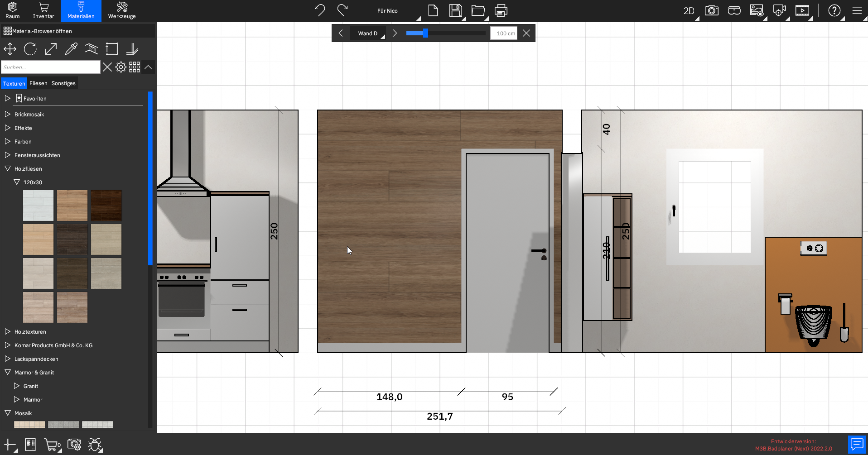Viewport: 868px width, 455px height.
Task: Collapse the 120x30 subfolder
Action: 17,182
